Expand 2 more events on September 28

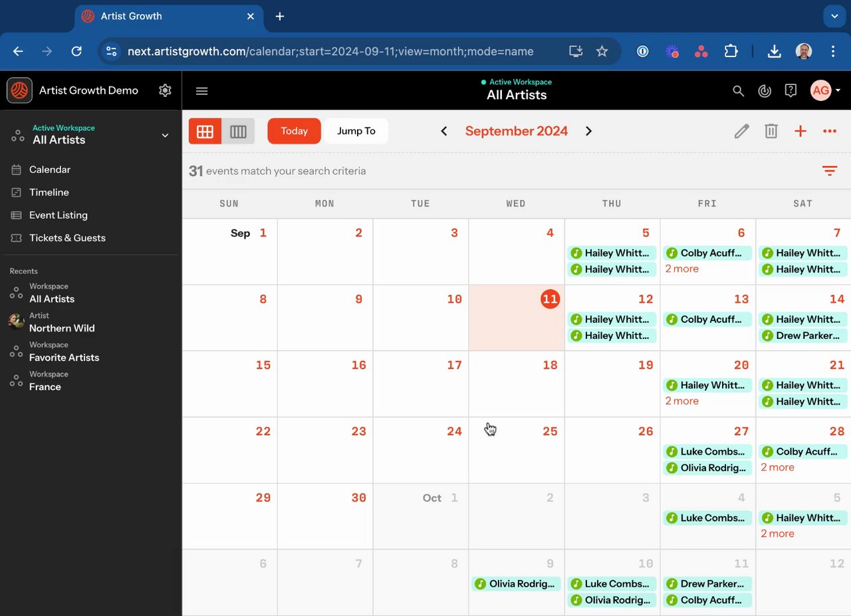click(x=778, y=467)
